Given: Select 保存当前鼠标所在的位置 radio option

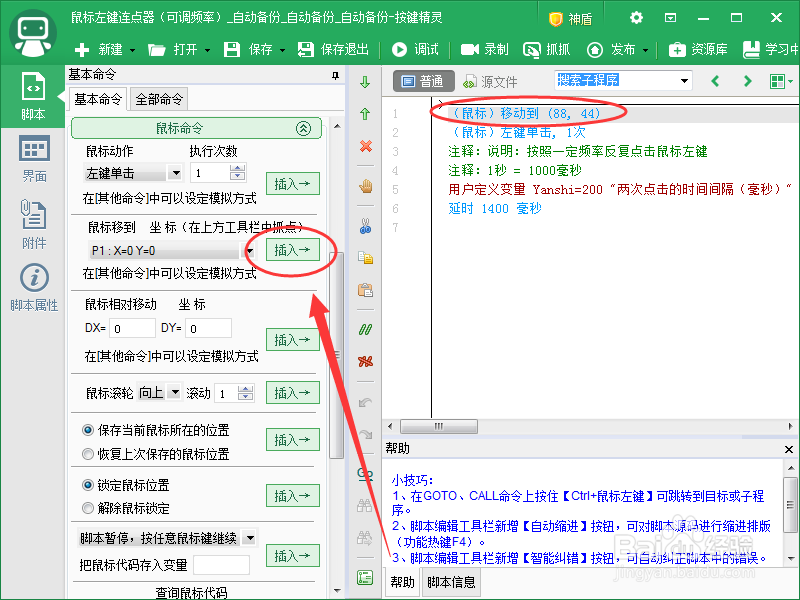Looking at the screenshot, I should pos(88,430).
